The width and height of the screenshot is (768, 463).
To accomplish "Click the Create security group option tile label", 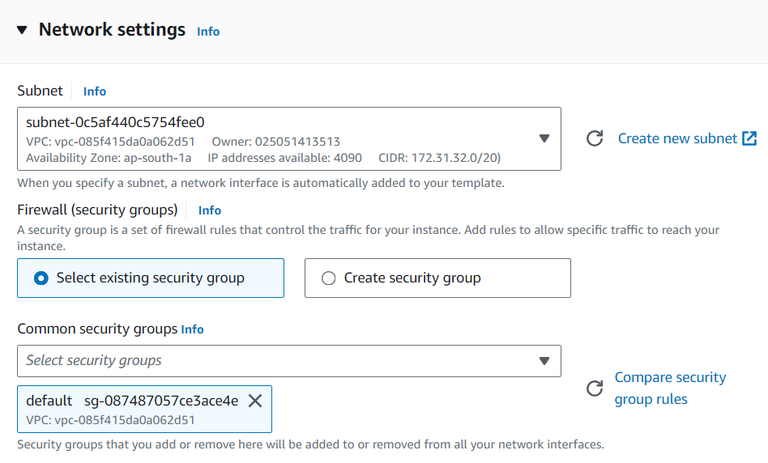I will tap(412, 278).
